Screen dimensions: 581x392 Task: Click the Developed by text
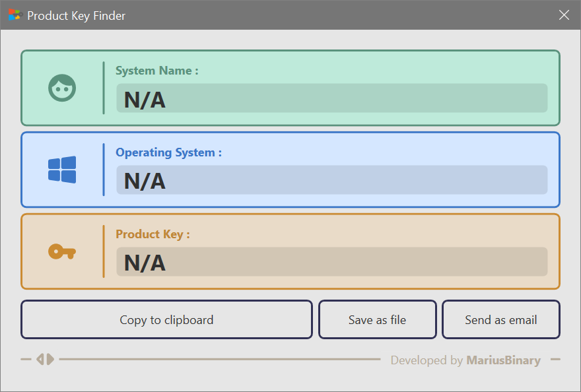(427, 360)
